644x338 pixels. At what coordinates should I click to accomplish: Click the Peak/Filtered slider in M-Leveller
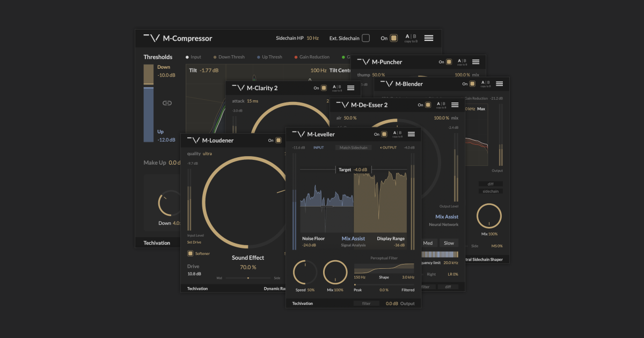(x=384, y=284)
